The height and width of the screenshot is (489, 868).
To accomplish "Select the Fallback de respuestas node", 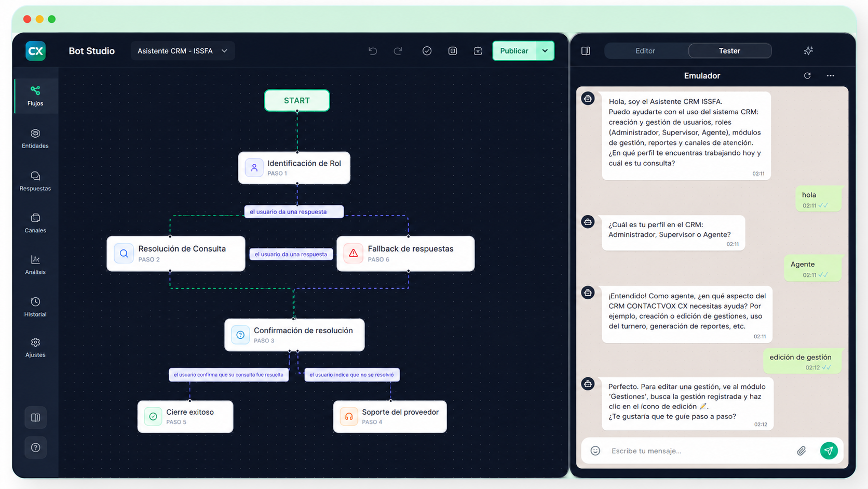I will (x=405, y=254).
